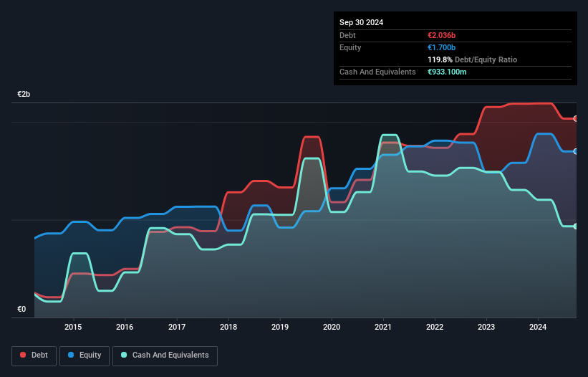This screenshot has height=377, width=588.
Task: Click the blue Equity legend dot
Action: click(x=71, y=355)
